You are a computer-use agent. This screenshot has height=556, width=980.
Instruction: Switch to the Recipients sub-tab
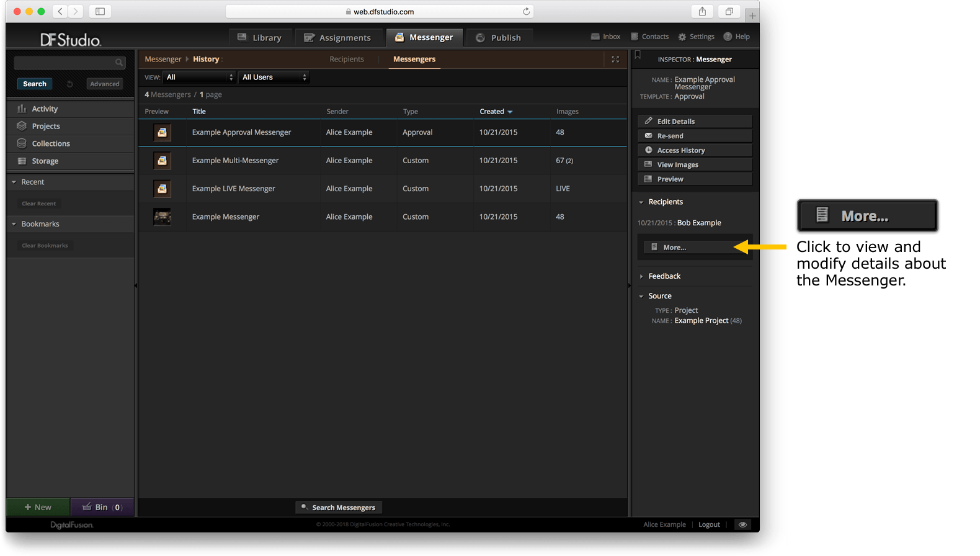click(347, 59)
